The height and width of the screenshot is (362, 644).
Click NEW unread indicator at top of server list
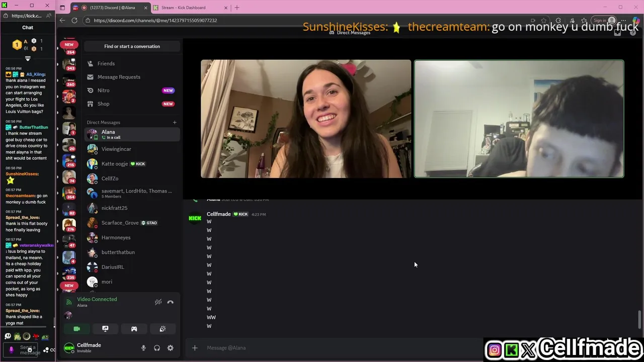[x=69, y=44]
